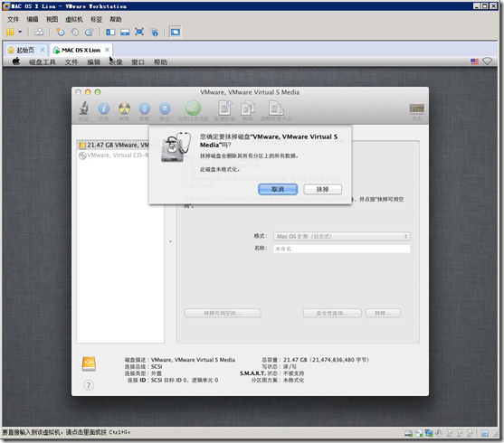Click the Verify microscope icon in Disk Utility

point(83,108)
